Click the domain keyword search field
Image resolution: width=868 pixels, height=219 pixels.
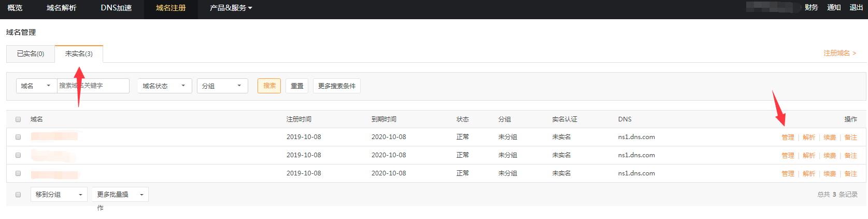[x=93, y=86]
